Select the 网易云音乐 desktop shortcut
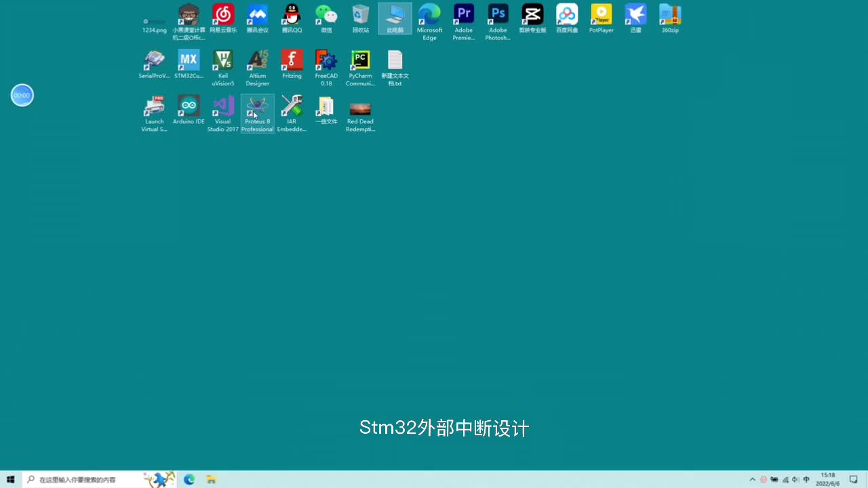The height and width of the screenshot is (488, 868). [x=223, y=19]
